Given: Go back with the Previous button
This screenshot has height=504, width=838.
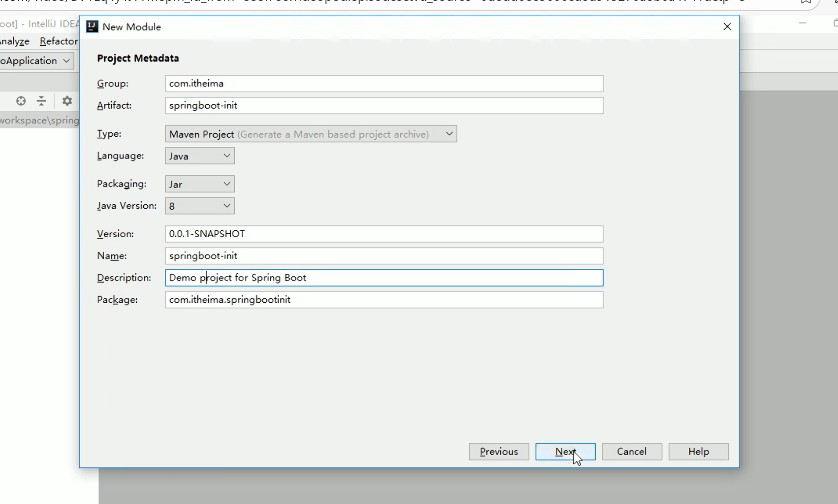Looking at the screenshot, I should tap(499, 451).
